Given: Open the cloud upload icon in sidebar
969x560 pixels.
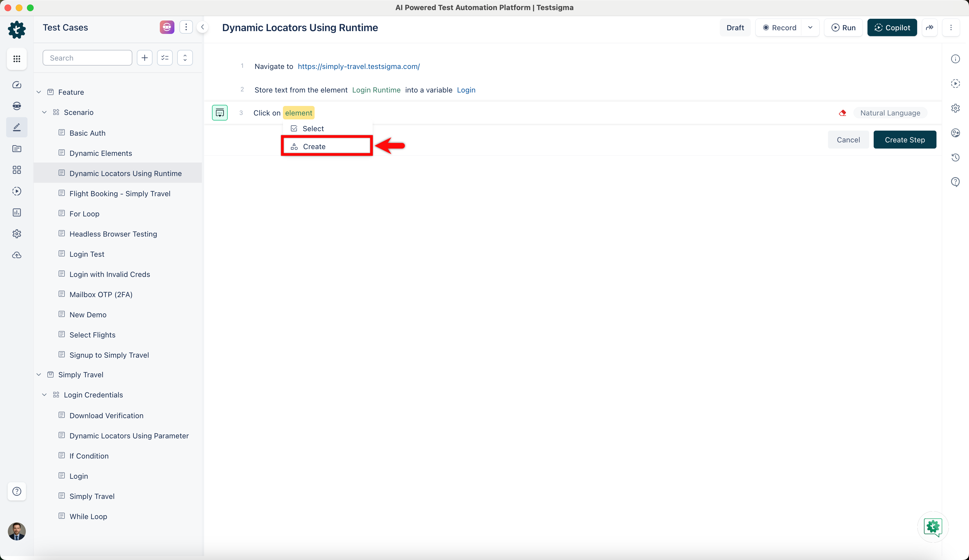Looking at the screenshot, I should [17, 255].
